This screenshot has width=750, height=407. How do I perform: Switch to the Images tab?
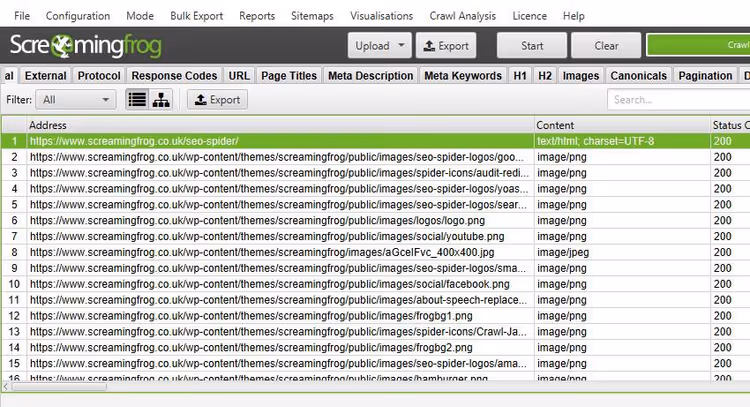(581, 76)
